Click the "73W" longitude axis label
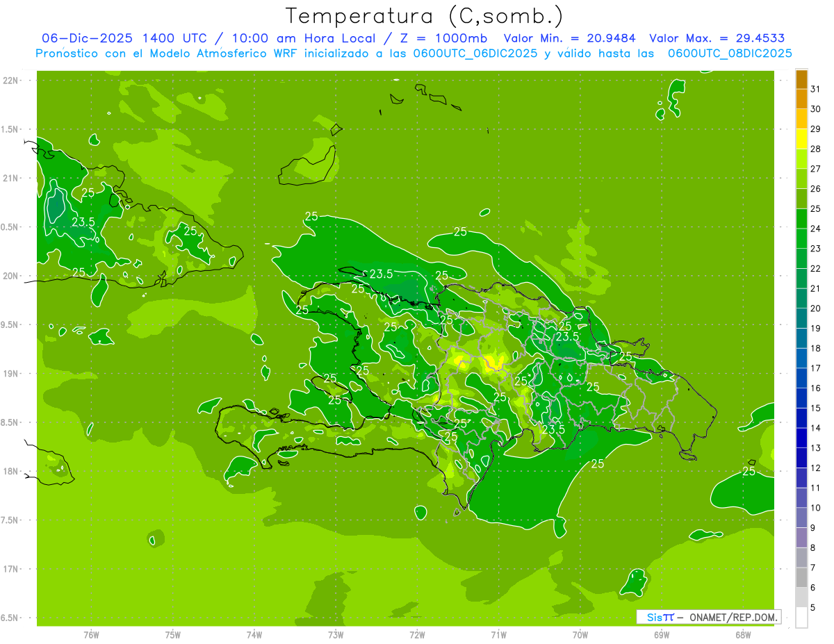 coord(336,635)
